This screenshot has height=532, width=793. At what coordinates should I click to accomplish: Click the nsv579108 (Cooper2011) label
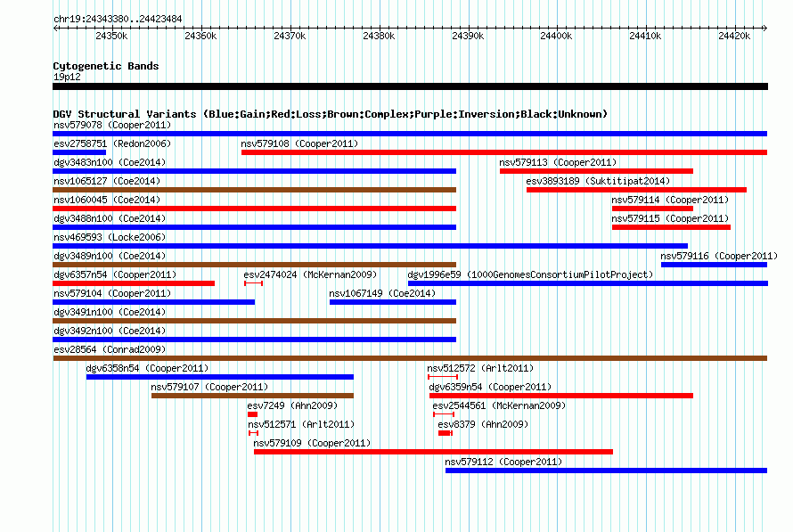tap(299, 143)
